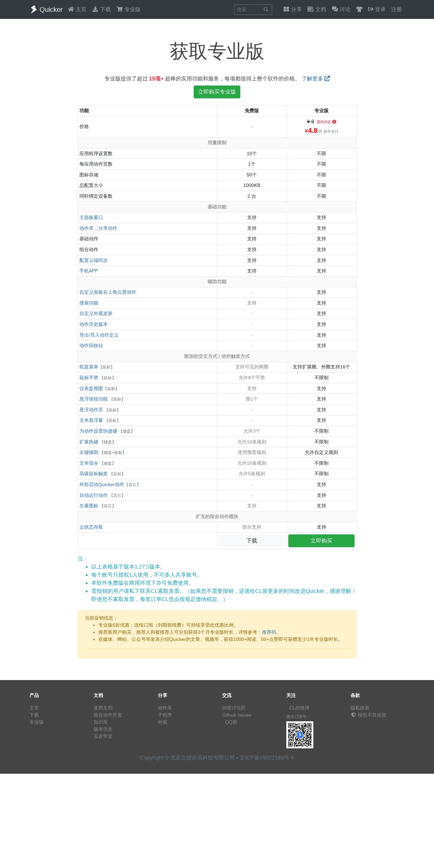The height and width of the screenshot is (868, 434).
Task: Open the 动作回收站 link
Action: point(91,346)
